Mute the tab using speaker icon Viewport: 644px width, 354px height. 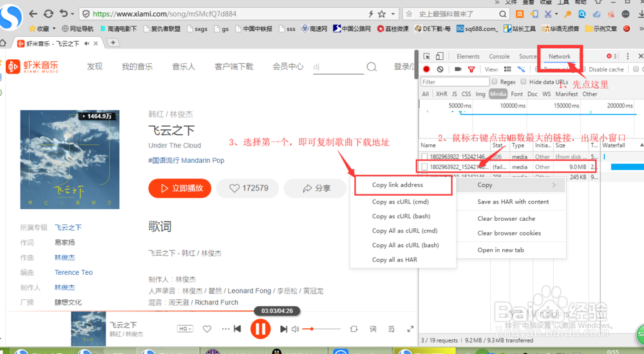pyautogui.click(x=87, y=43)
